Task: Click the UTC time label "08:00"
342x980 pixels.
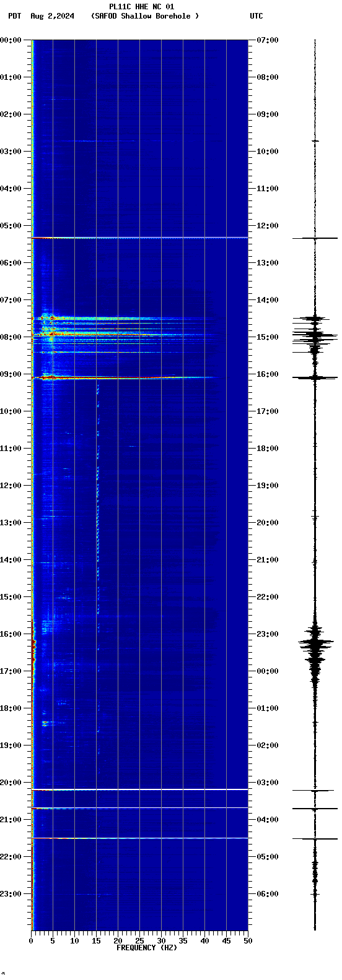Action: pos(268,77)
